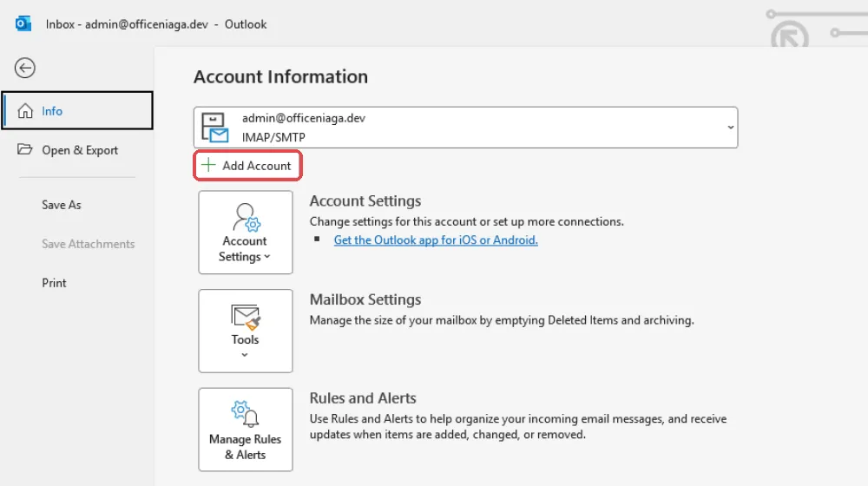Select Save Attachments option
868x486 pixels.
pos(88,244)
